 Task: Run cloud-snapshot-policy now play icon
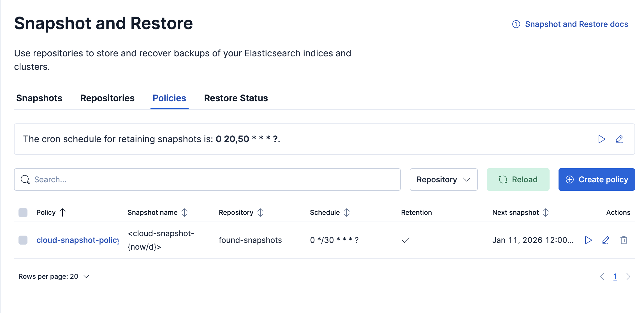(x=588, y=240)
